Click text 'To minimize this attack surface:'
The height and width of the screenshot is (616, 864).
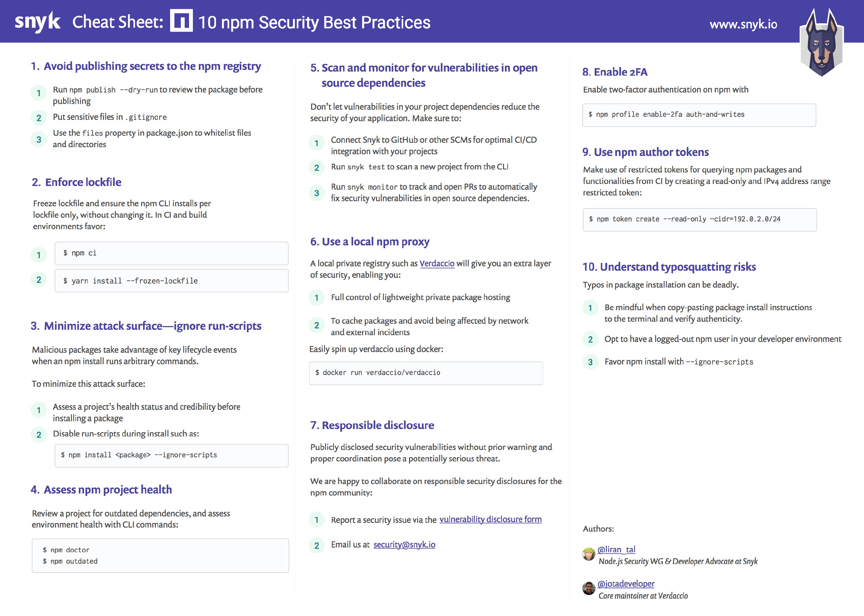pyautogui.click(x=88, y=384)
